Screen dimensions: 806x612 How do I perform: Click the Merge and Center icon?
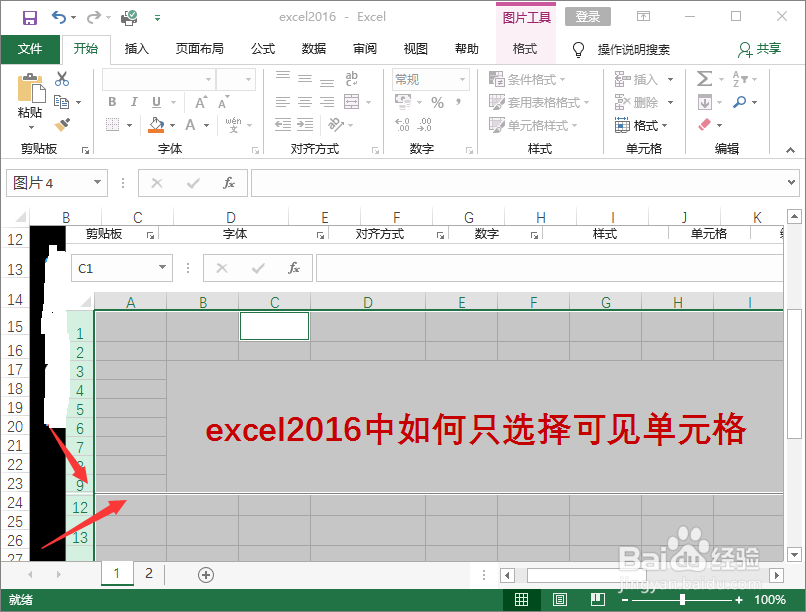tap(352, 102)
